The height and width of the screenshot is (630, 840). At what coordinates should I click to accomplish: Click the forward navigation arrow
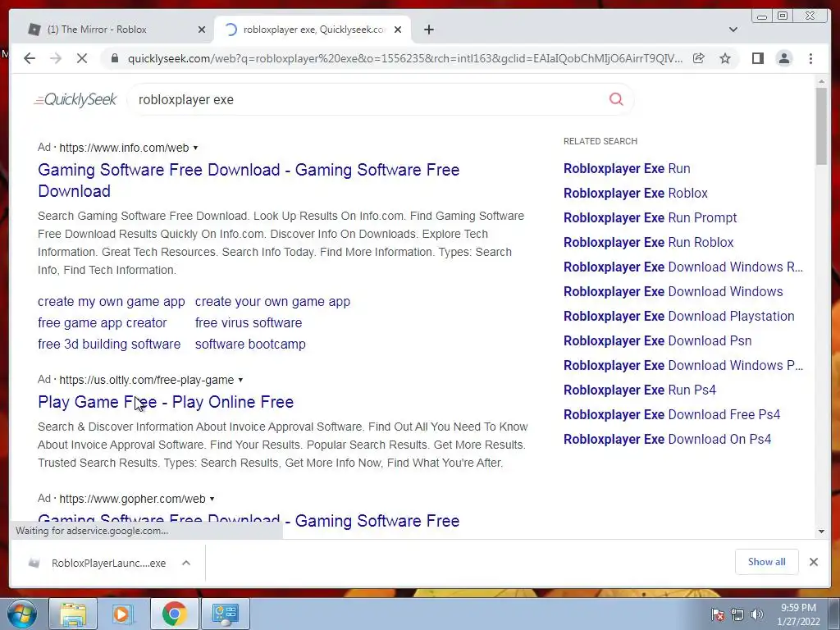[56, 58]
